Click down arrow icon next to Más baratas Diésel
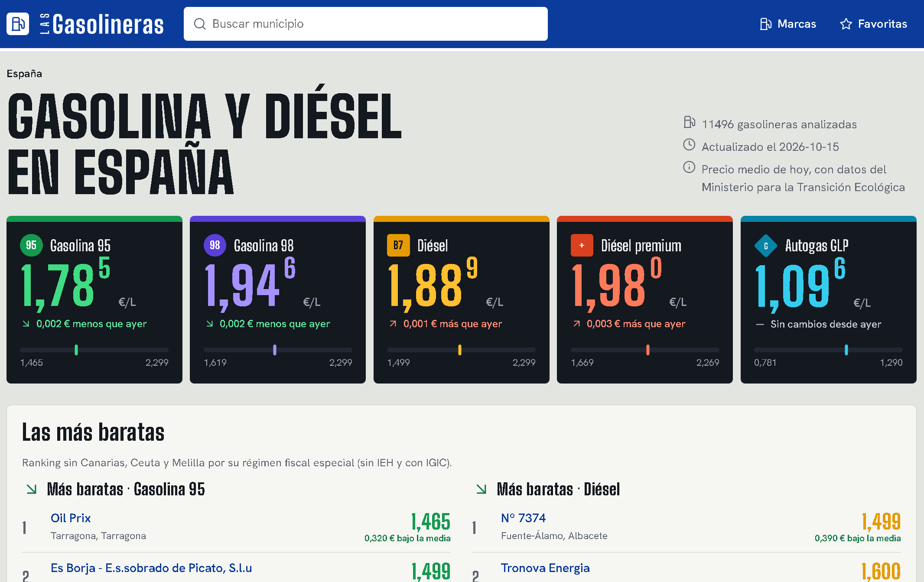This screenshot has height=582, width=924. coord(482,489)
